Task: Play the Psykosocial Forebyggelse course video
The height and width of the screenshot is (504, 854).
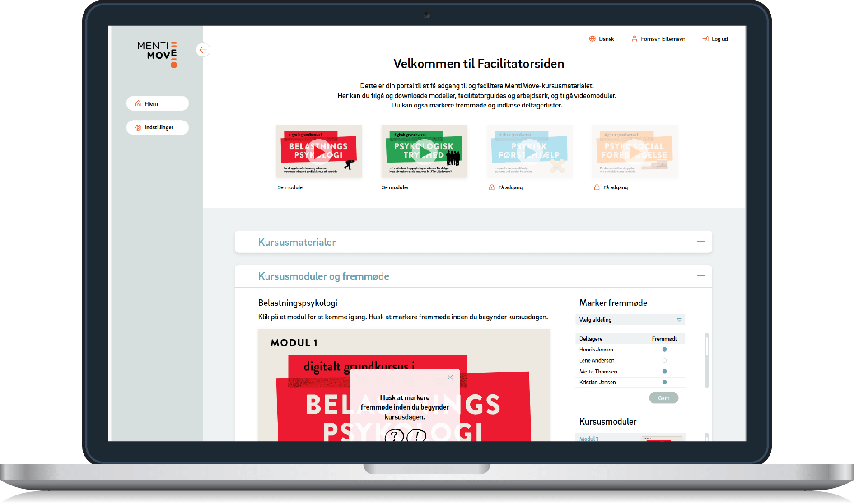Action: [635, 151]
